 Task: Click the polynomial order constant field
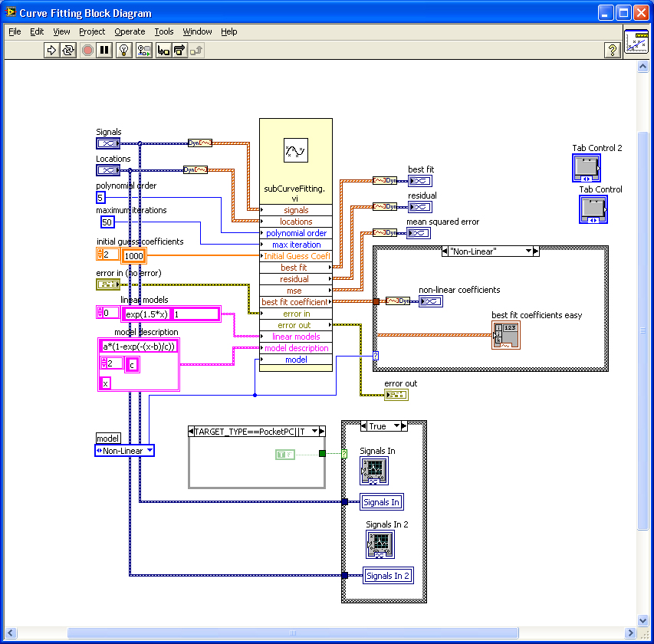point(100,197)
